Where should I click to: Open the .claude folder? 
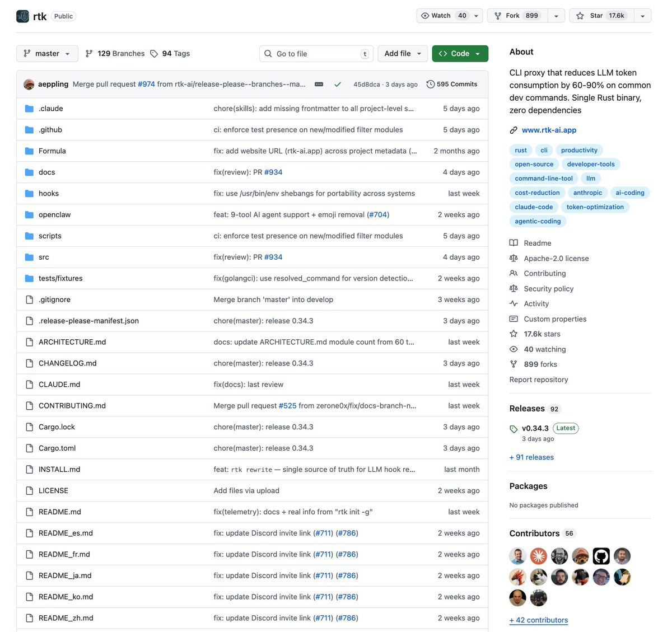pyautogui.click(x=51, y=109)
